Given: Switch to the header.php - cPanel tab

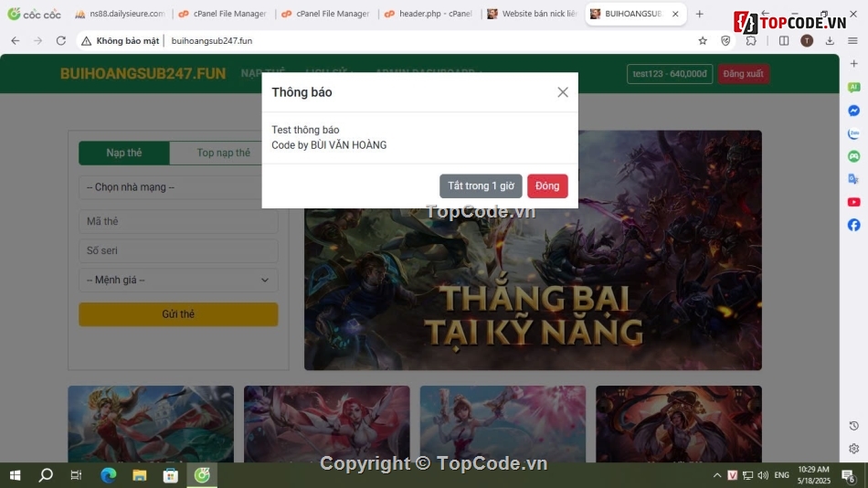Looking at the screenshot, I should (429, 14).
